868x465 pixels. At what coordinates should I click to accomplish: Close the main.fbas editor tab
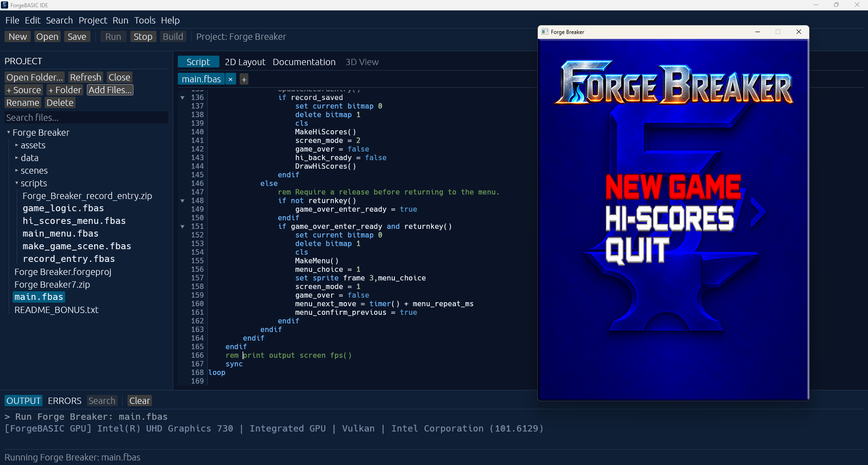tap(231, 79)
